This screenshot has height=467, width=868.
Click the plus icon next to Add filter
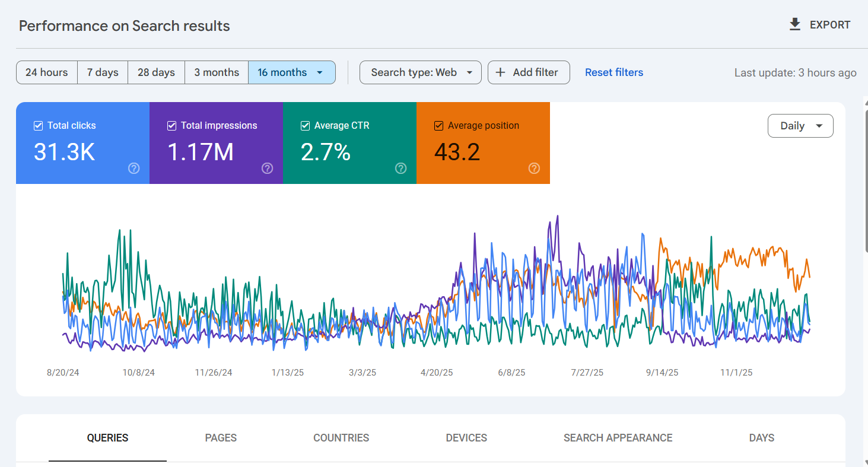[x=501, y=72]
